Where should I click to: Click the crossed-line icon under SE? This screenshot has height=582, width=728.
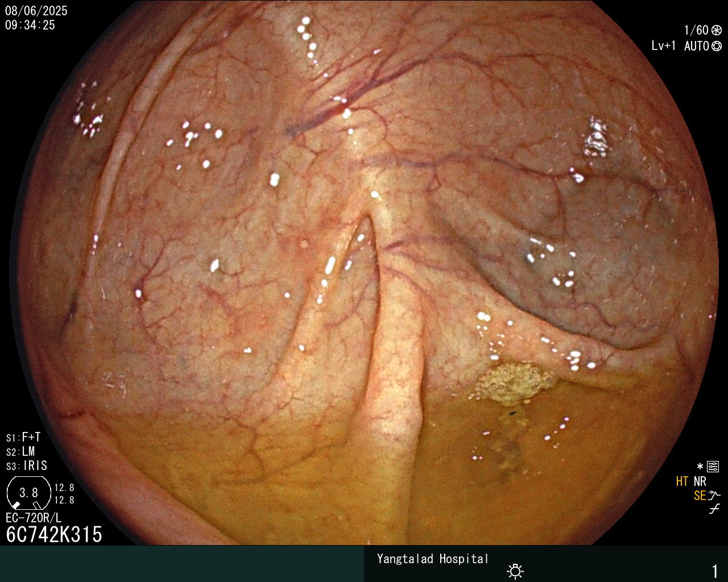(714, 509)
